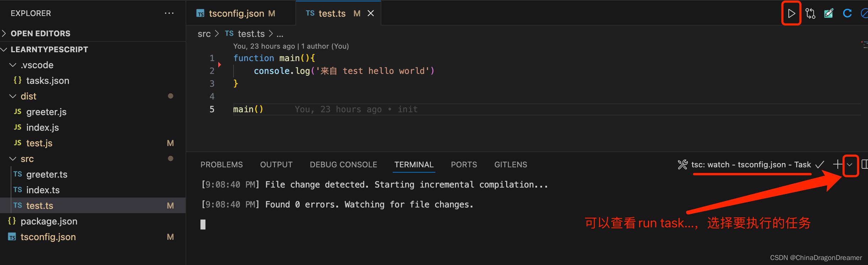Open Explorer's three-dot more actions menu
This screenshot has height=265, width=868.
point(169,13)
